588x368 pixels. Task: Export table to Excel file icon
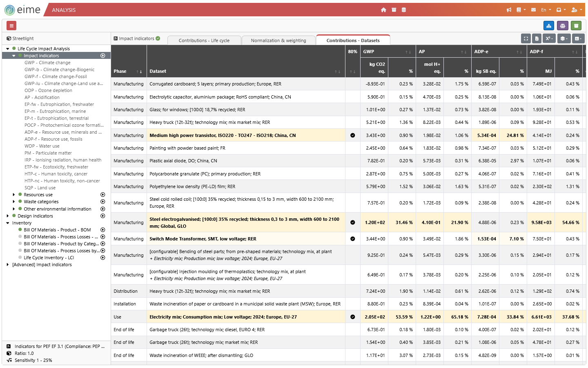[x=537, y=38]
